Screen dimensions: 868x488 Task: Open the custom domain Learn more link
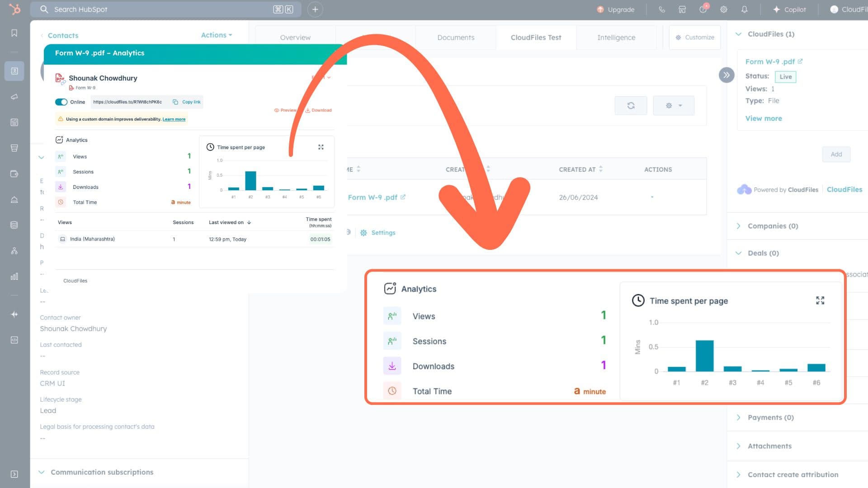(x=174, y=119)
